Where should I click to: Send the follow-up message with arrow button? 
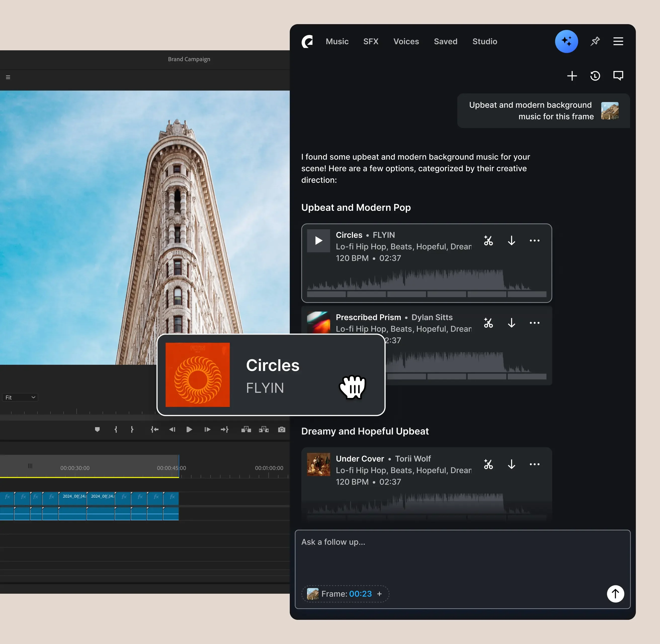tap(615, 594)
